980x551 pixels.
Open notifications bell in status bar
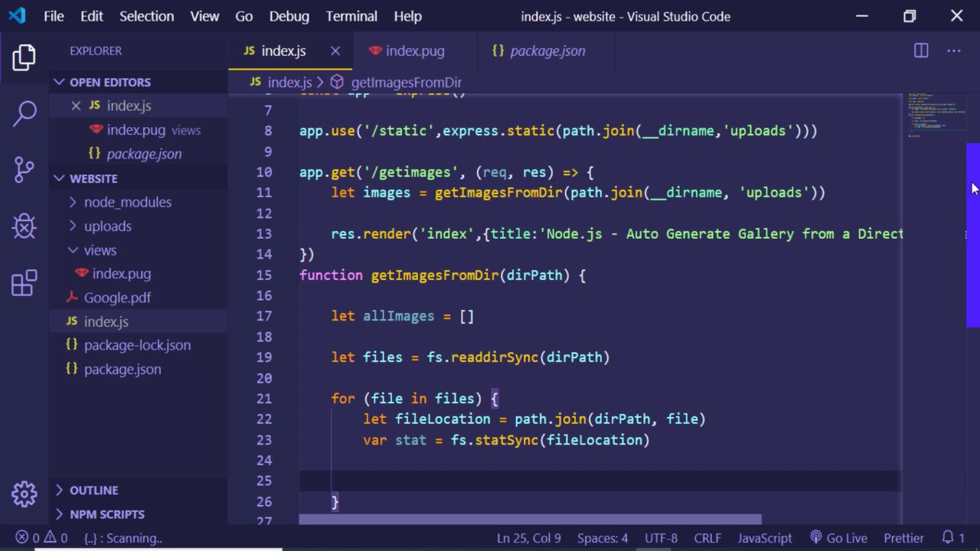pyautogui.click(x=948, y=538)
